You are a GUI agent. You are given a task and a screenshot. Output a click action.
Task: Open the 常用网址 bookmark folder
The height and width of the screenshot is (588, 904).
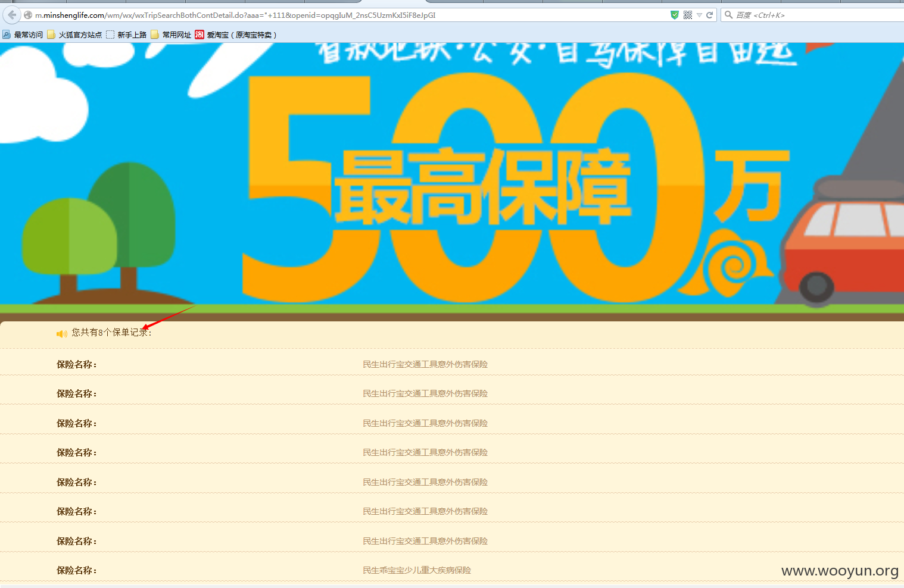pyautogui.click(x=171, y=35)
